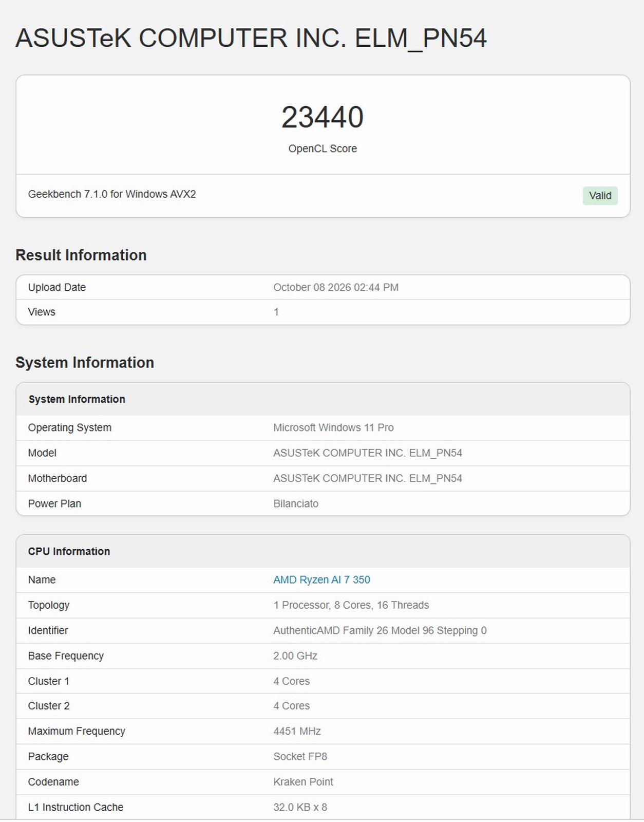The height and width of the screenshot is (822, 644).
Task: Click the Power Plan value Bilanciato
Action: (296, 503)
